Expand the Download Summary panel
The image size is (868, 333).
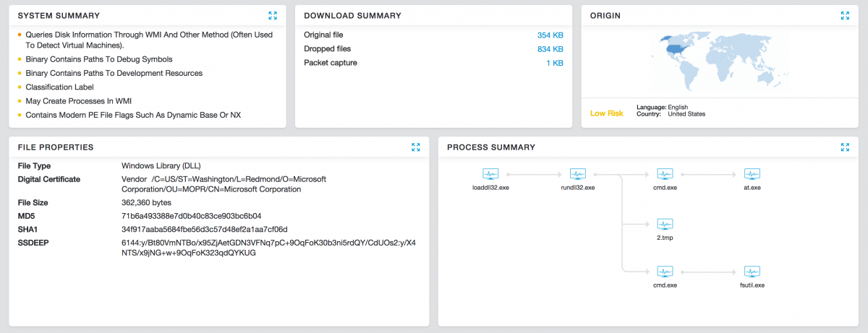tap(559, 15)
